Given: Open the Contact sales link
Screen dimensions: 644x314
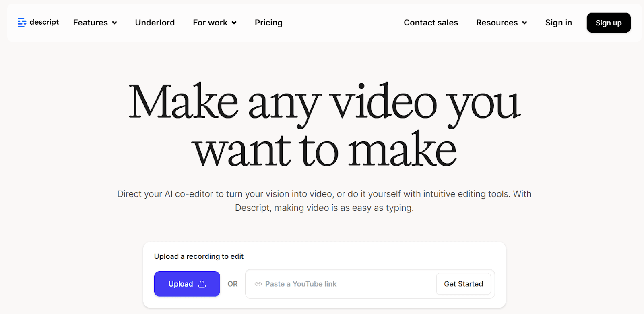Looking at the screenshot, I should [431, 23].
